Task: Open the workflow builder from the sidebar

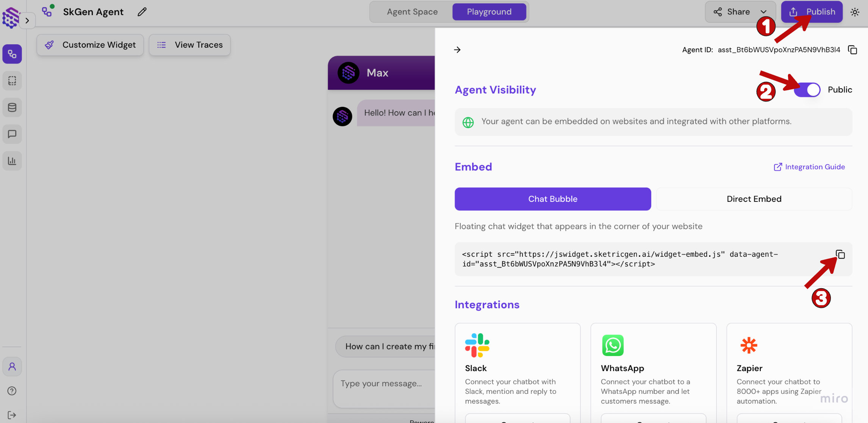Action: click(12, 54)
